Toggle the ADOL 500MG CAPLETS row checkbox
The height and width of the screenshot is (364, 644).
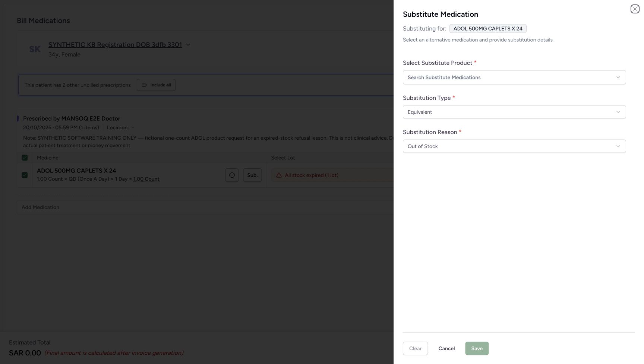(x=25, y=175)
